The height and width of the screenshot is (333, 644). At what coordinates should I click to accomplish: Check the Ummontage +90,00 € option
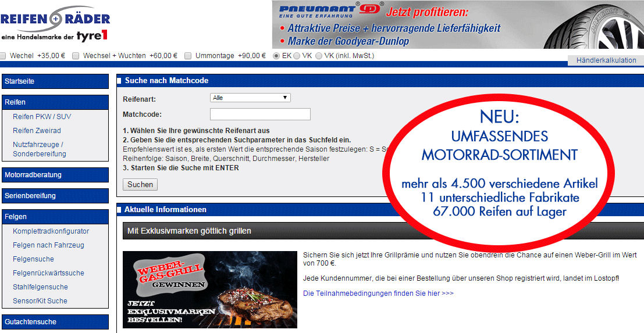188,56
